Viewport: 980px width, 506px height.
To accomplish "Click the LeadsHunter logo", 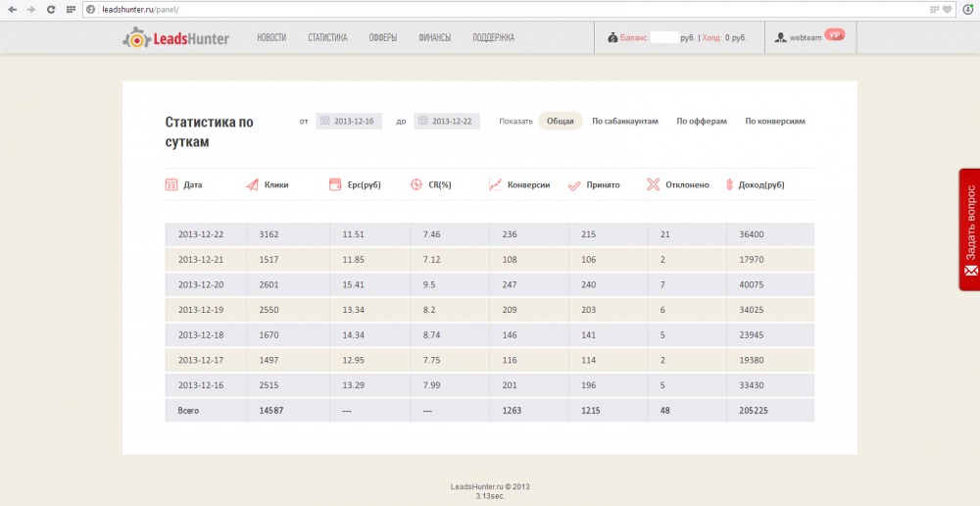I will tap(175, 37).
